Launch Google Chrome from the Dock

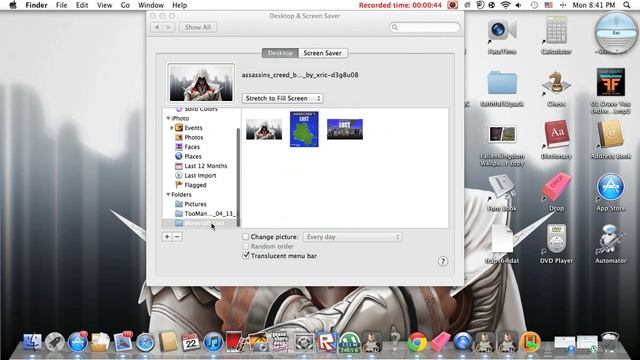[417, 342]
